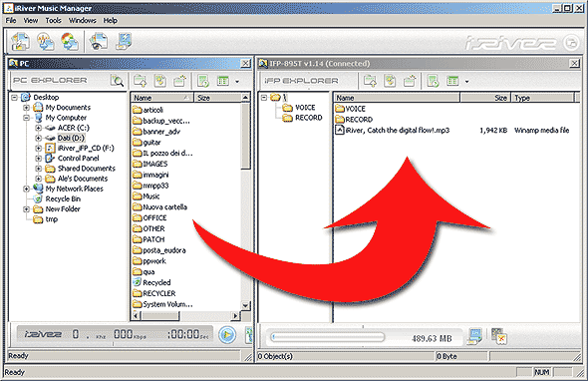Open the Tools menu
The height and width of the screenshot is (381, 588).
pyautogui.click(x=53, y=20)
